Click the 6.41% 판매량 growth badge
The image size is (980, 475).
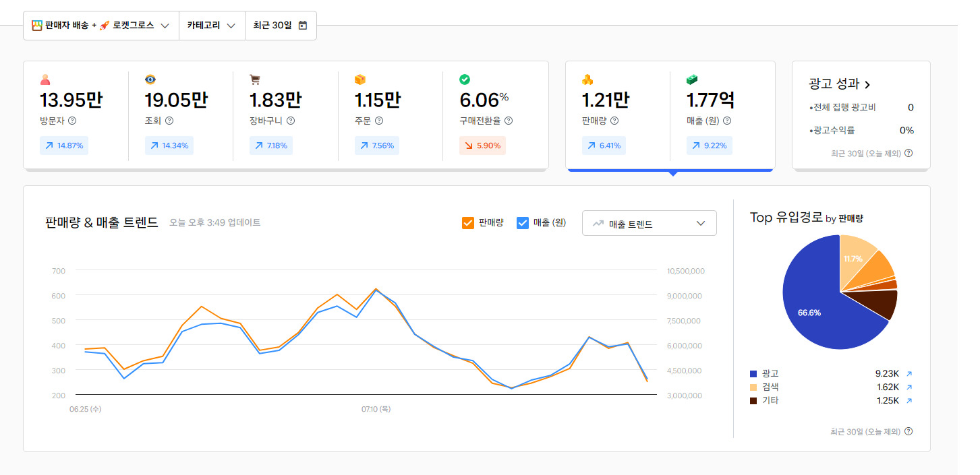pyautogui.click(x=604, y=146)
